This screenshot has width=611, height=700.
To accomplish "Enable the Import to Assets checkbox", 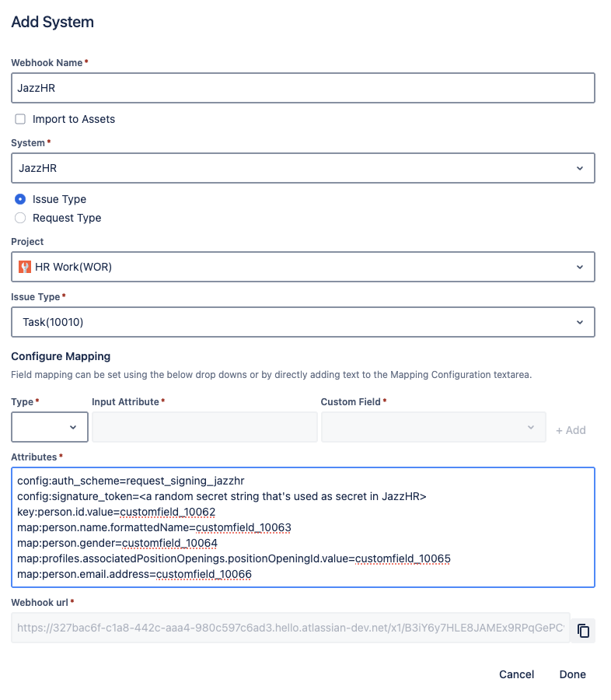I will point(21,119).
